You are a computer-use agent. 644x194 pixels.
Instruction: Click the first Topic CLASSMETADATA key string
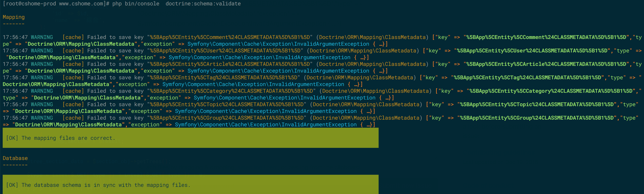226,104
